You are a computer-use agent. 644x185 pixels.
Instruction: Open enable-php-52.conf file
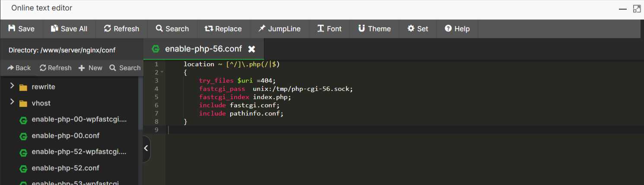(65, 168)
